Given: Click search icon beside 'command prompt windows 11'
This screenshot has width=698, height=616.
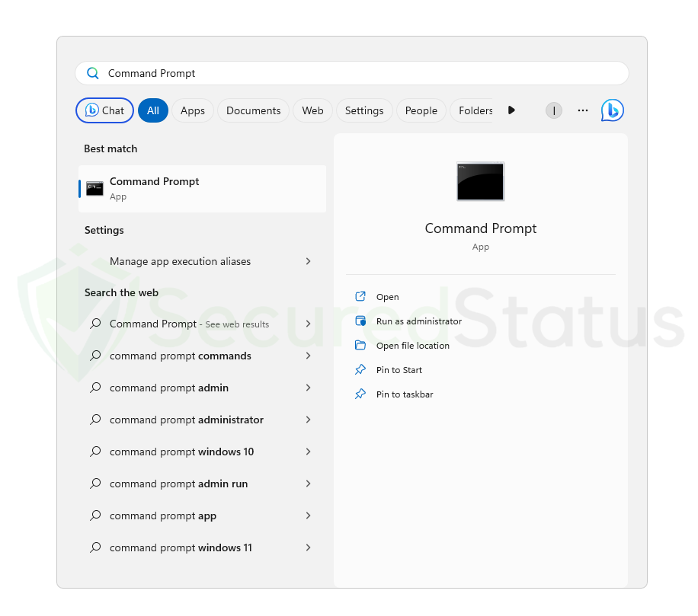Looking at the screenshot, I should pos(95,547).
